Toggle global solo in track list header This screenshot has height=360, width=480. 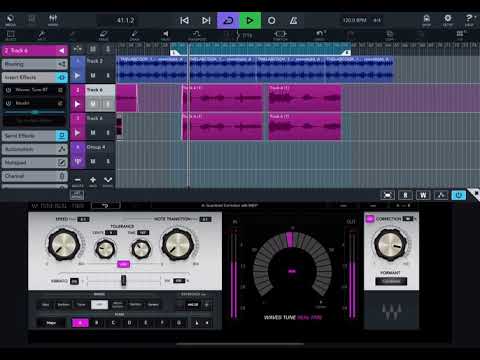tap(108, 49)
